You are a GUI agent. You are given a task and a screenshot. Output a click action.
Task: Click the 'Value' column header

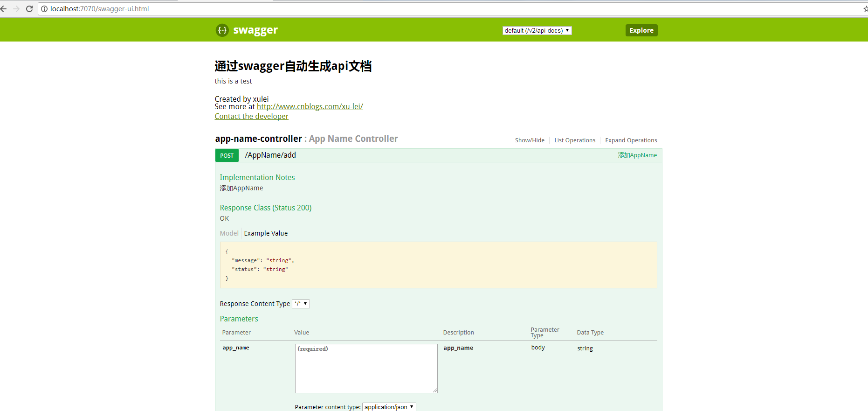tap(302, 333)
